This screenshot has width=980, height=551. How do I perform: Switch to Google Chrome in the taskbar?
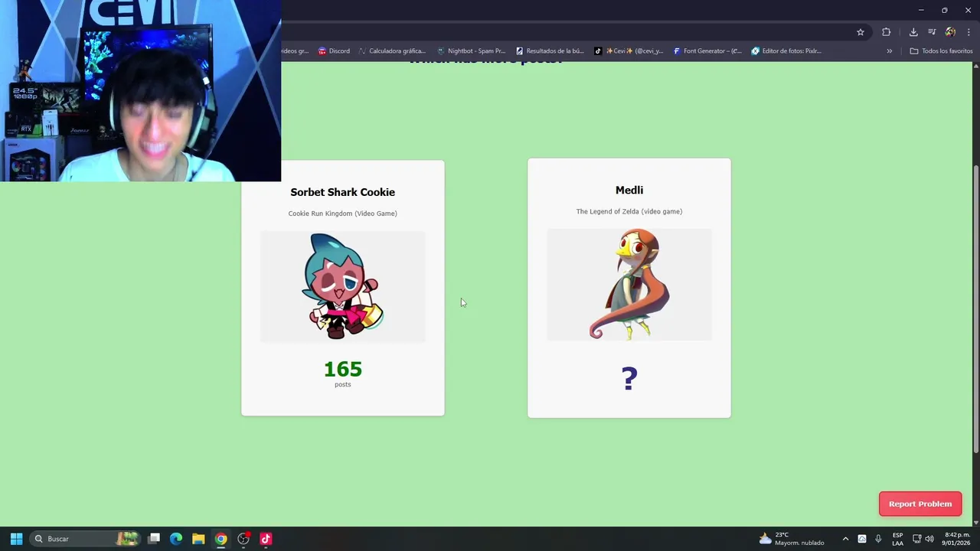220,539
